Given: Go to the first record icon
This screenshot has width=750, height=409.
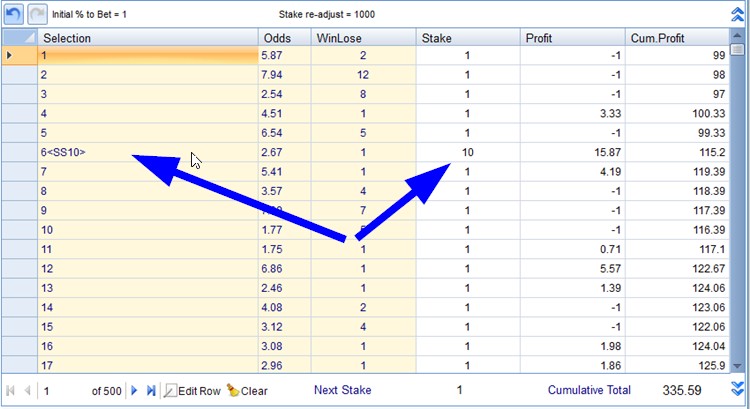Looking at the screenshot, I should [11, 391].
